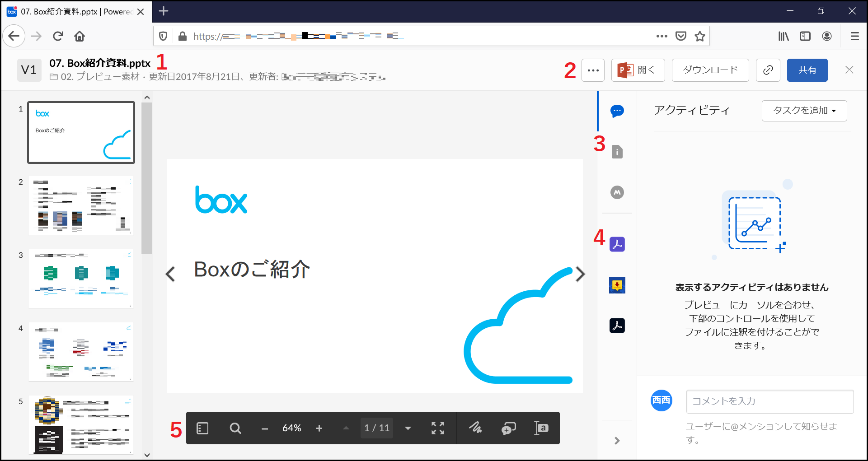This screenshot has width=868, height=461.
Task: Copy shared link with link icon button
Action: [768, 70]
